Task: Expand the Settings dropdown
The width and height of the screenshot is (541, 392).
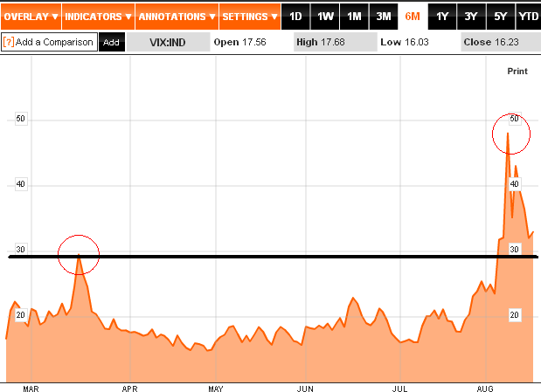Action: click(x=249, y=17)
